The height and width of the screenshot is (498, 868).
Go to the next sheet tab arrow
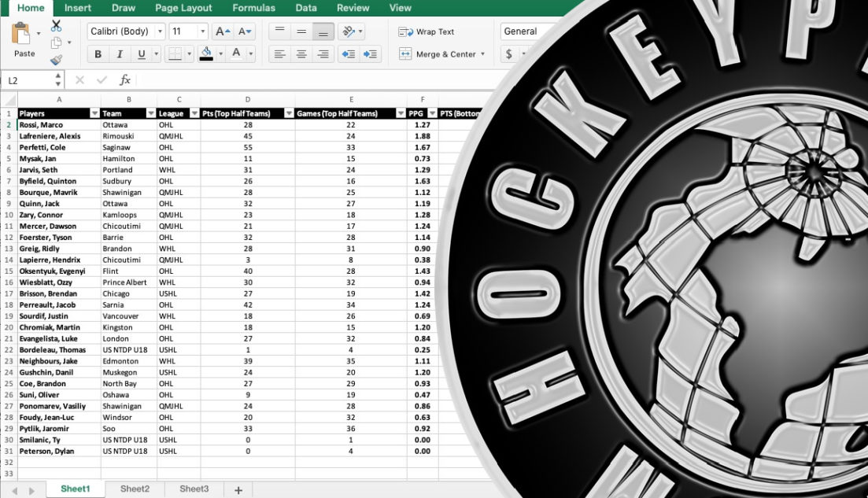click(x=31, y=491)
